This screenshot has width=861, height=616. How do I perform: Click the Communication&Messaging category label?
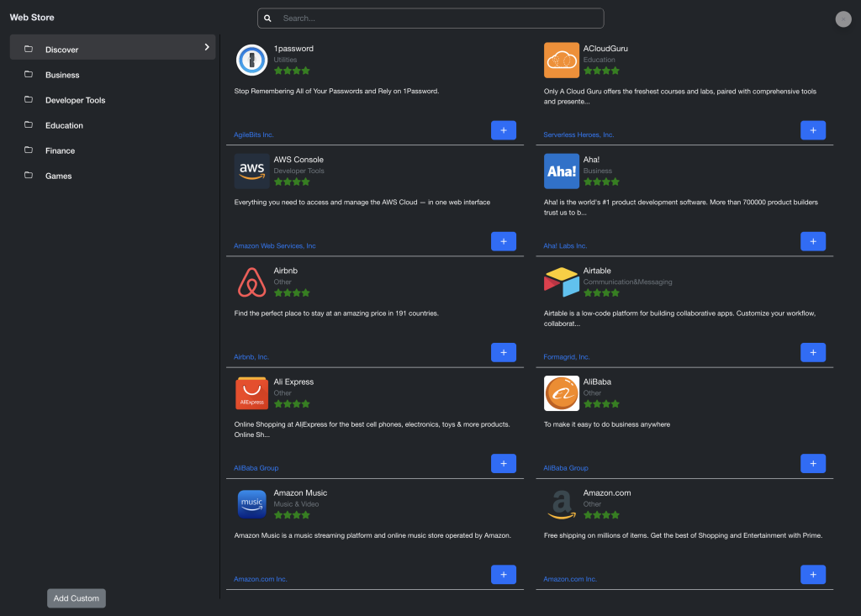click(627, 282)
